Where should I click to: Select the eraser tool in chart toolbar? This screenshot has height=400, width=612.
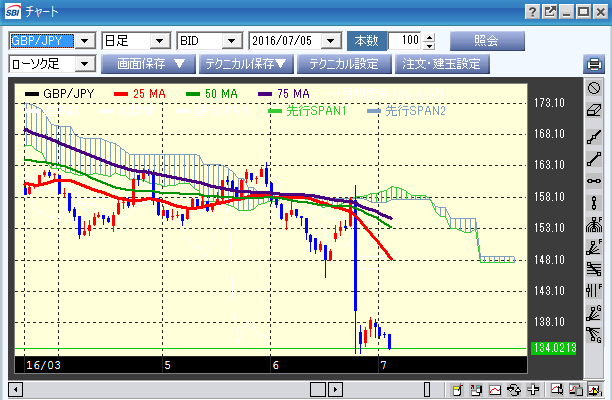tap(594, 110)
